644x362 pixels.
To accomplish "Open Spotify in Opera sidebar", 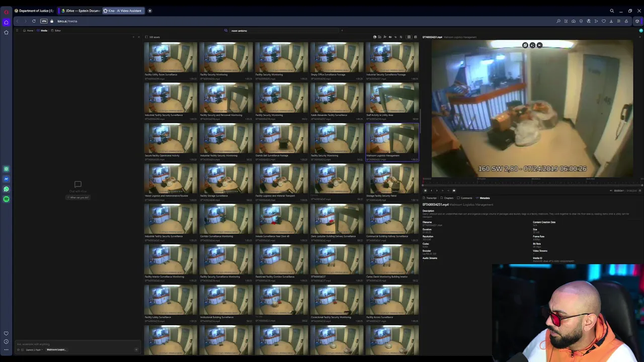I will [x=6, y=199].
